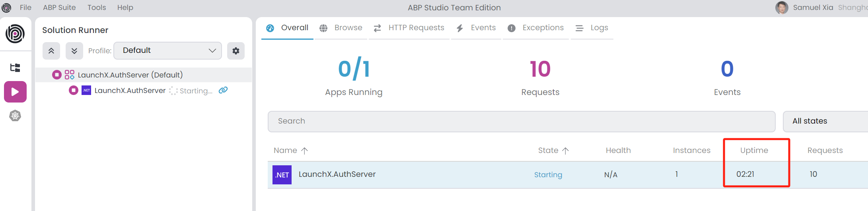Switch to the Overall tab
This screenshot has width=868, height=211.
287,28
